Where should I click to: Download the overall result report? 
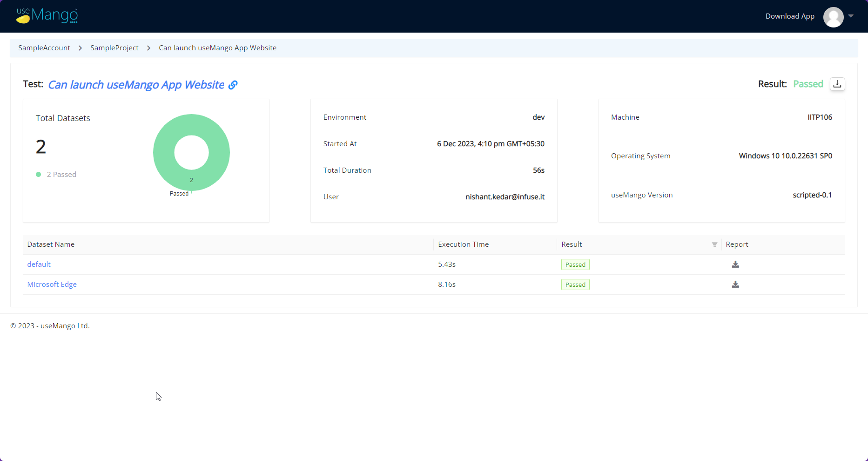(x=837, y=84)
